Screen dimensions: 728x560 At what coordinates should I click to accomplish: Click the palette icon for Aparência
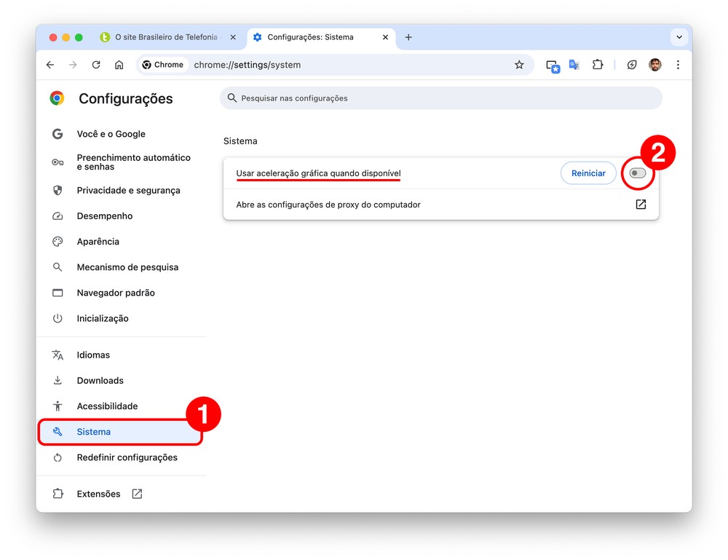[58, 242]
